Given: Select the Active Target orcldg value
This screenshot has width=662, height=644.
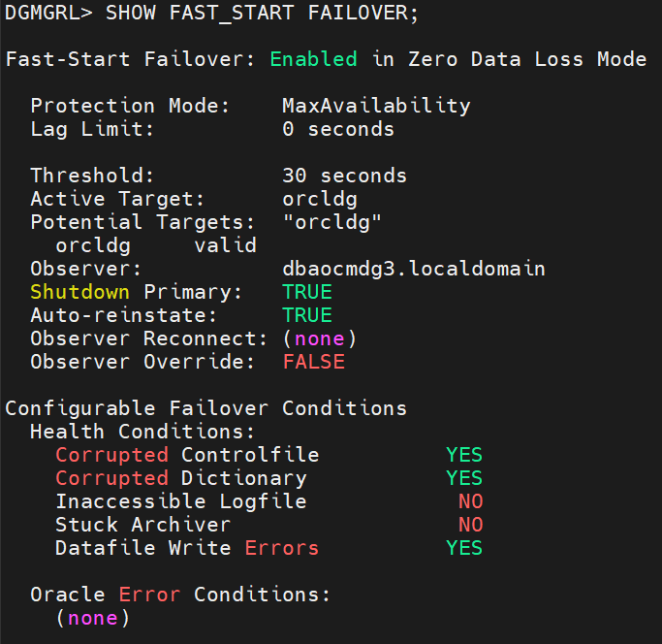Looking at the screenshot, I should pyautogui.click(x=320, y=199).
